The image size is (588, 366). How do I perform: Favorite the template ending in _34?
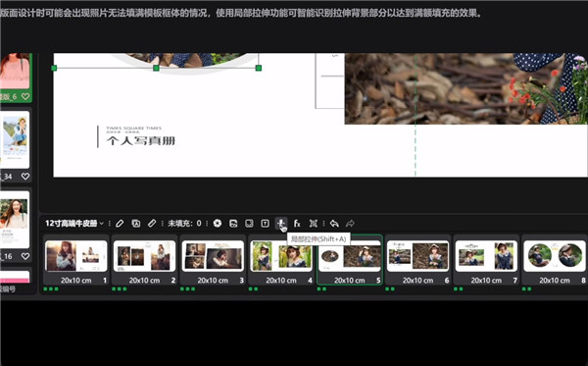coord(25,176)
